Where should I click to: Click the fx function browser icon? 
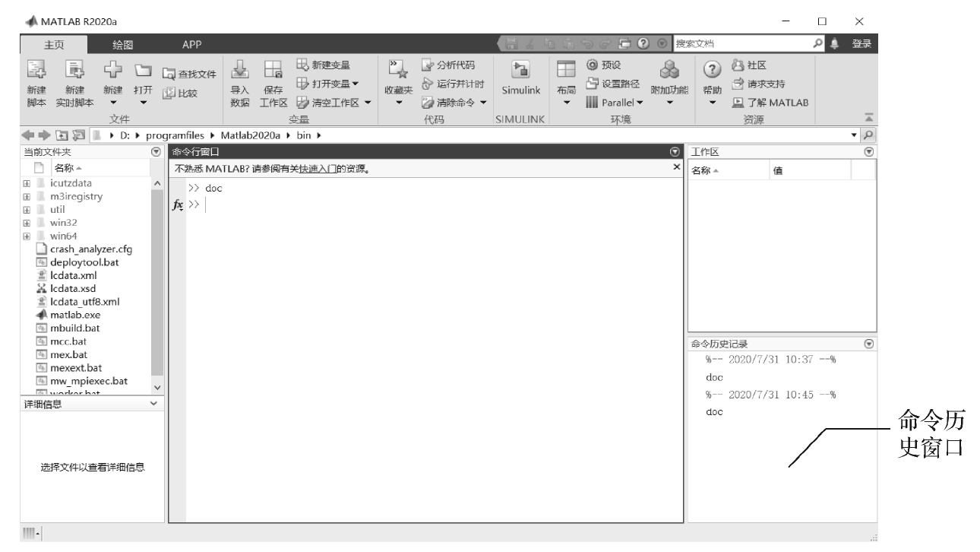[177, 205]
